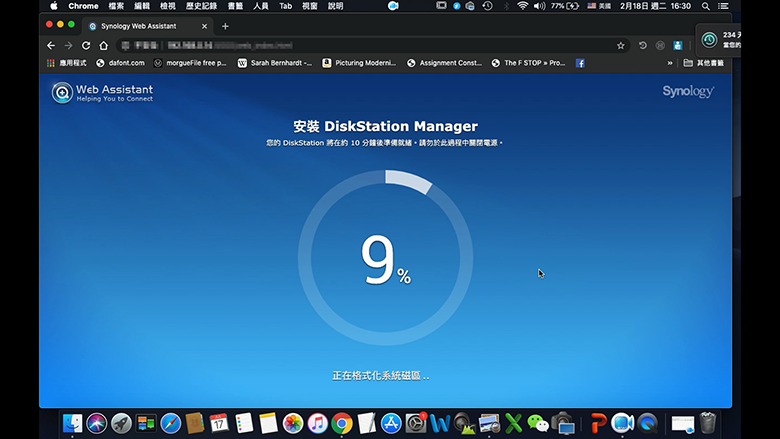Open the 美國 input source menu

[599, 6]
